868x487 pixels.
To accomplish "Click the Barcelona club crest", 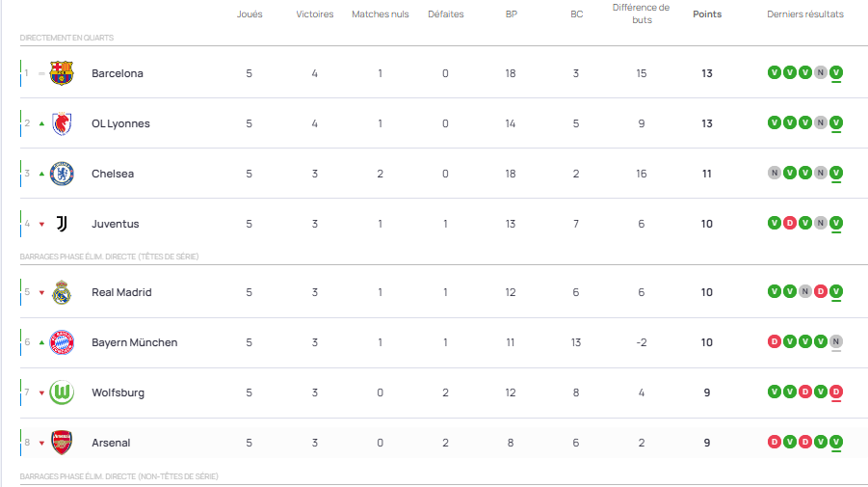I will (x=62, y=73).
